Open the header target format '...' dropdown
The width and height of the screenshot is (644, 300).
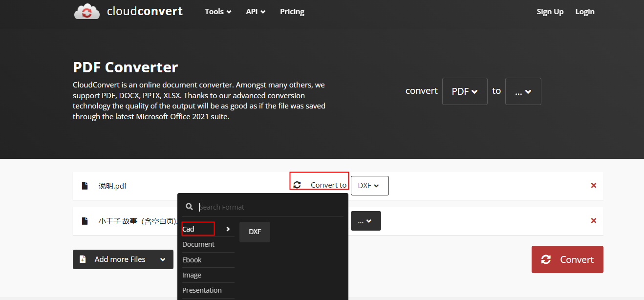(x=523, y=91)
